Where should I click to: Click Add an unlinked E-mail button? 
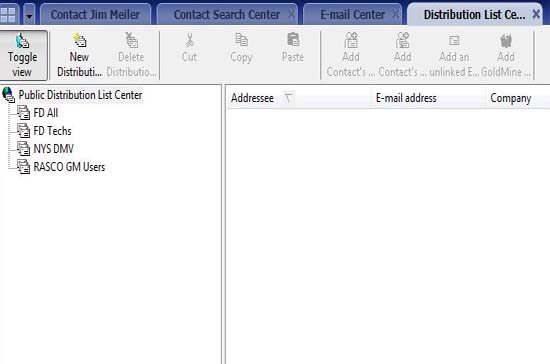[x=454, y=55]
